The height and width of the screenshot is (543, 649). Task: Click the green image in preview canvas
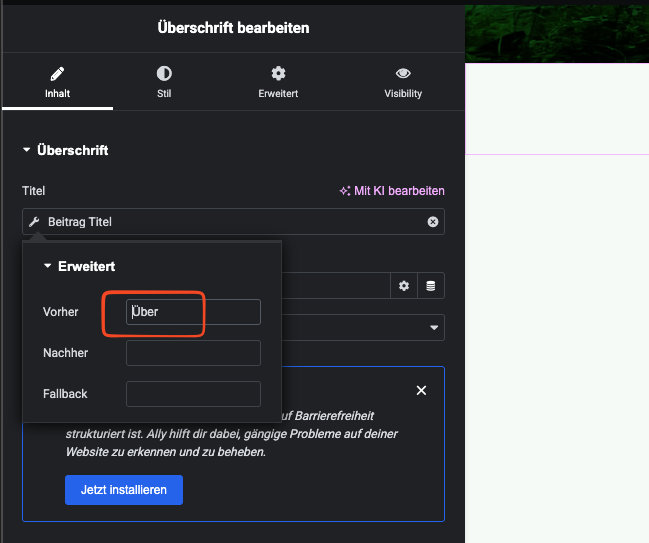click(557, 30)
